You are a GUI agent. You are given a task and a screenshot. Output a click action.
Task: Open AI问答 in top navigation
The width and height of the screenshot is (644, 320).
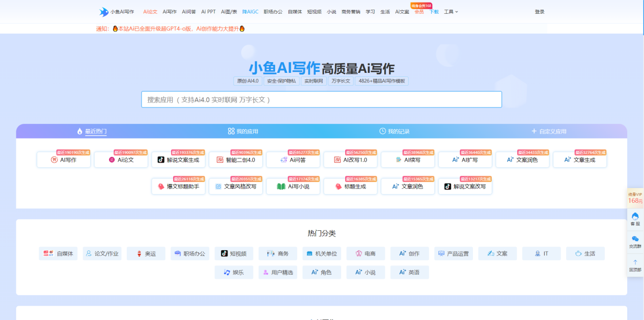tap(189, 12)
